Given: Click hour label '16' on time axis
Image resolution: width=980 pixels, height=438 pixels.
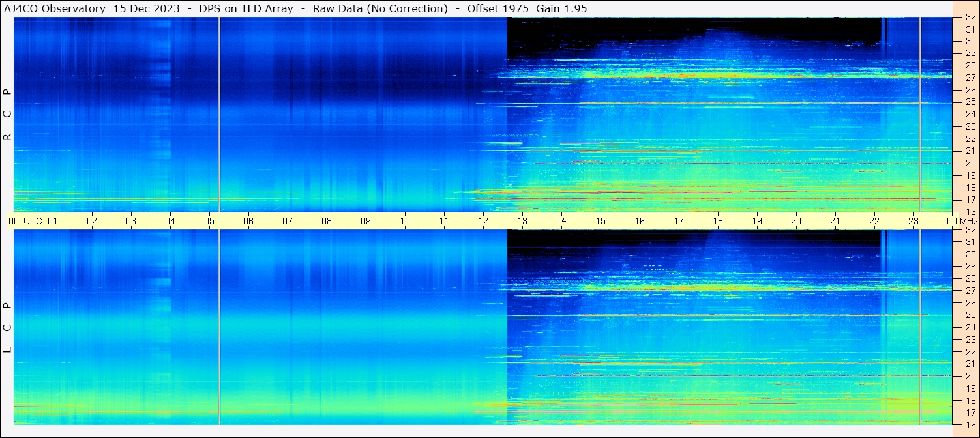Looking at the screenshot, I should tap(640, 221).
